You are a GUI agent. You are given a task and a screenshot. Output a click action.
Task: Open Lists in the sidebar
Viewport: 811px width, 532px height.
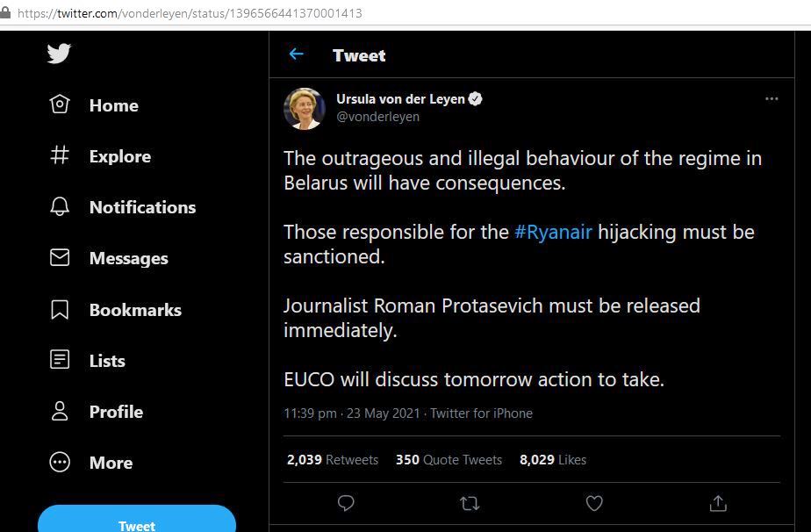coord(88,360)
